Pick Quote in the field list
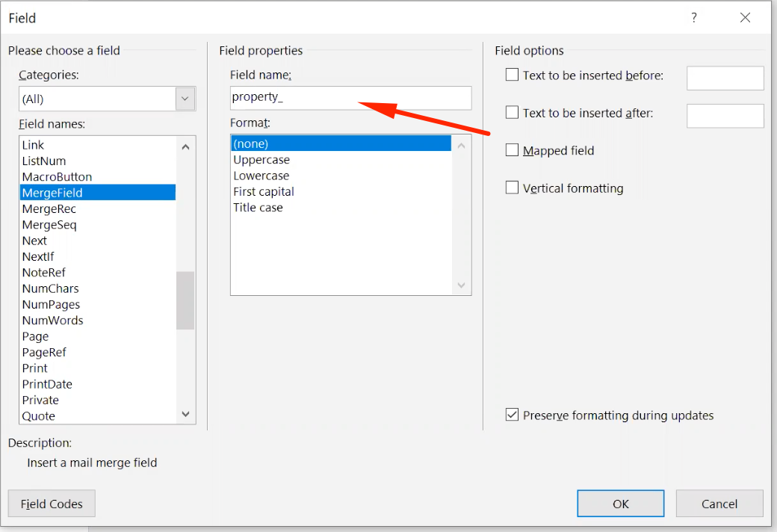This screenshot has height=532, width=777. pyautogui.click(x=98, y=416)
